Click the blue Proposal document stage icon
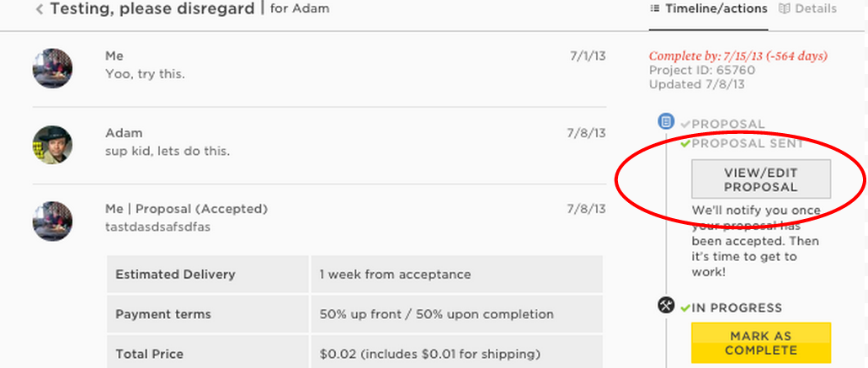Screen dimensions: 868x368 [x=666, y=120]
